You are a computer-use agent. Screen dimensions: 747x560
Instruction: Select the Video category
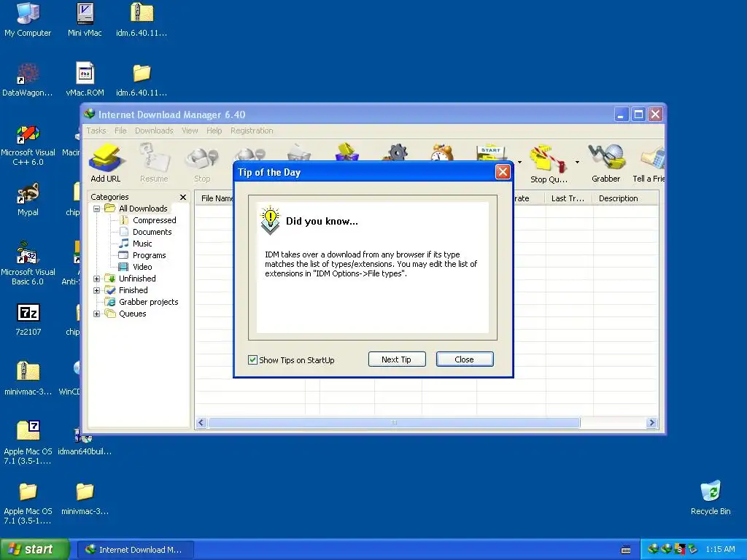142,267
